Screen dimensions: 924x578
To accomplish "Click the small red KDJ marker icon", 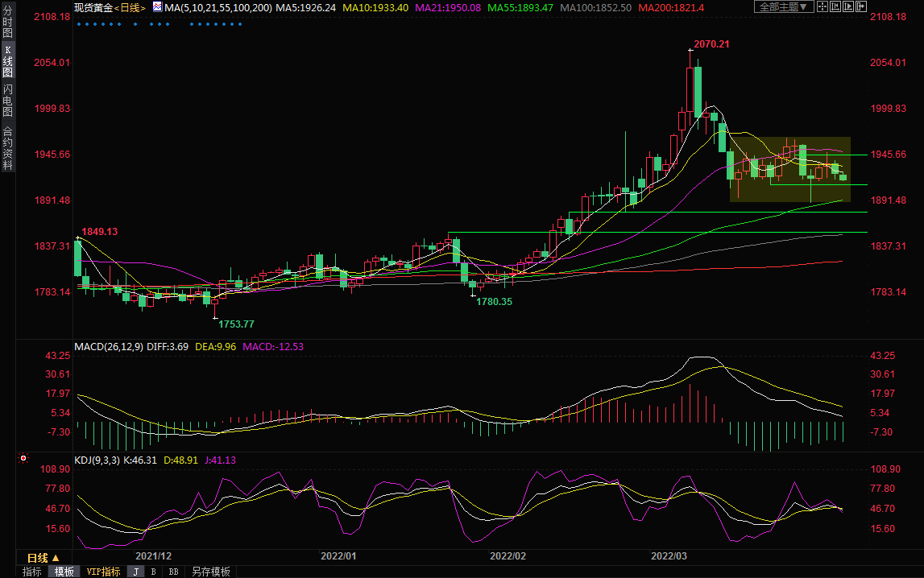I will [x=23, y=459].
